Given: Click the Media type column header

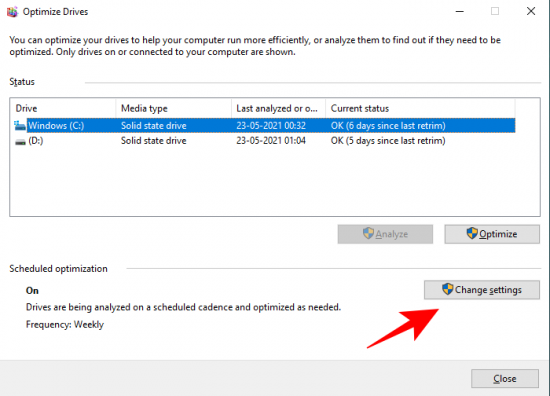Looking at the screenshot, I should coord(174,108).
